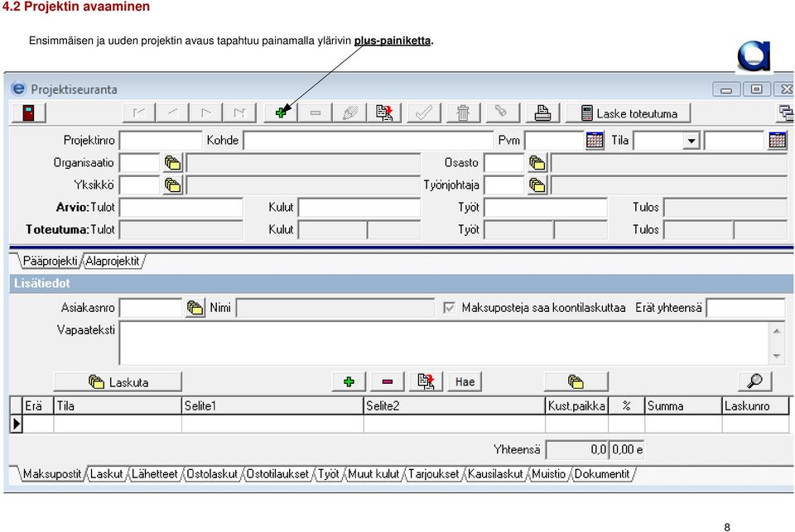The width and height of the screenshot is (795, 532).
Task: Open the Muut kulut tab
Action: click(373, 474)
